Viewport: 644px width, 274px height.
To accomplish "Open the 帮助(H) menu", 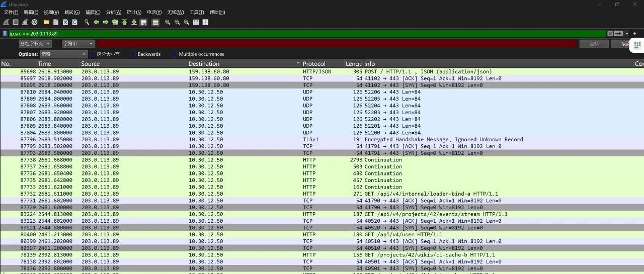I will tap(217, 12).
